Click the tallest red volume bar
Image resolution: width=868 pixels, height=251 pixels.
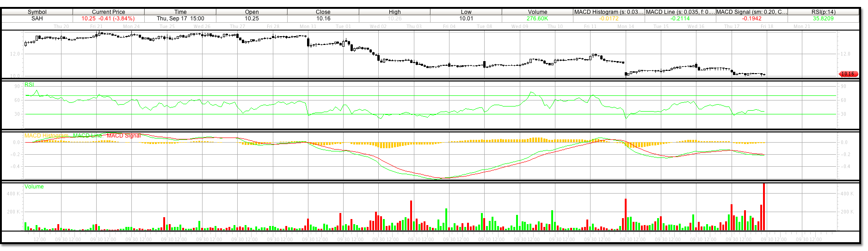tap(763, 207)
